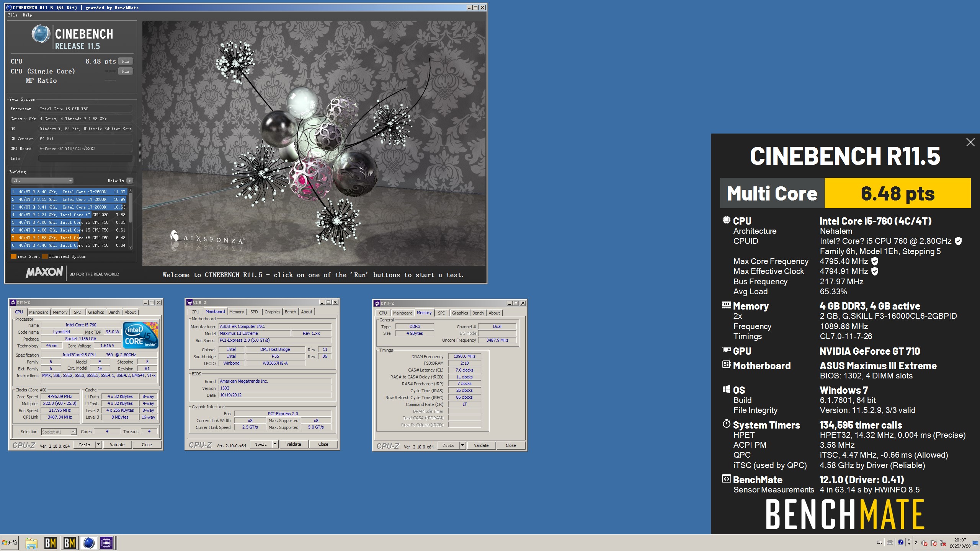Viewport: 980px width, 551px height.
Task: Switch to CPU tab in CPU-Z Memory window
Action: click(x=383, y=313)
